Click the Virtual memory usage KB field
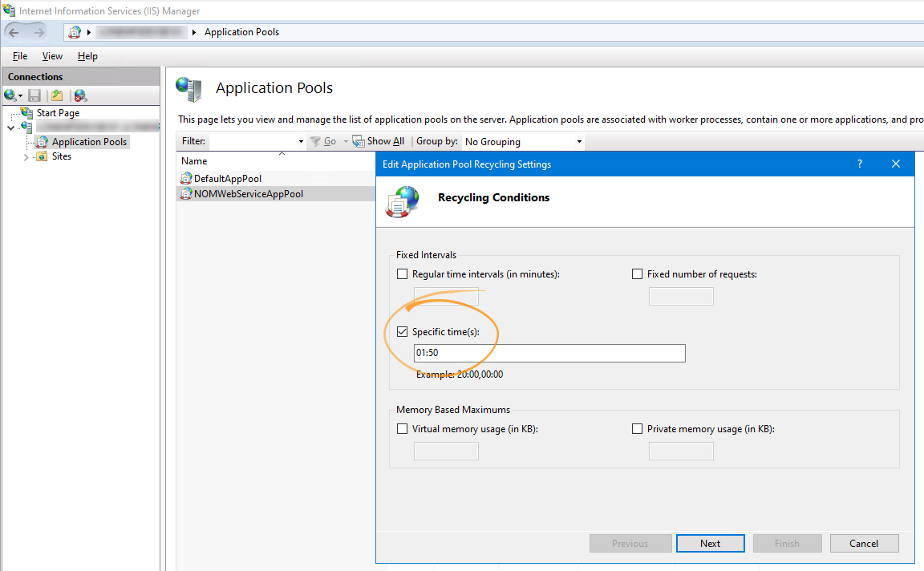This screenshot has width=924, height=571. (446, 452)
